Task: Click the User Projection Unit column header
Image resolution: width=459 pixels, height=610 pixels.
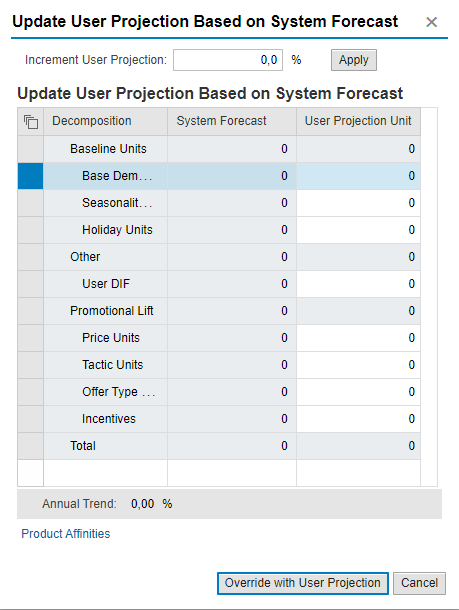Action: click(358, 122)
